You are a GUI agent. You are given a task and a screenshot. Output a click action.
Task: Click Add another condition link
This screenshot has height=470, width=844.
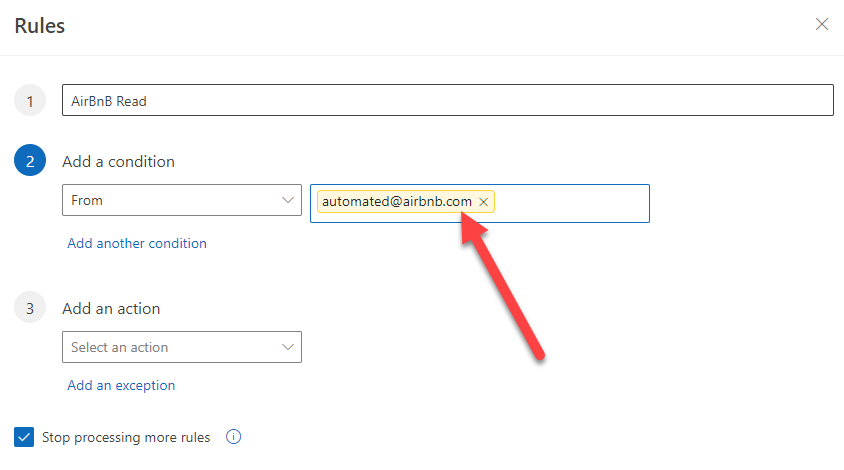(x=137, y=243)
